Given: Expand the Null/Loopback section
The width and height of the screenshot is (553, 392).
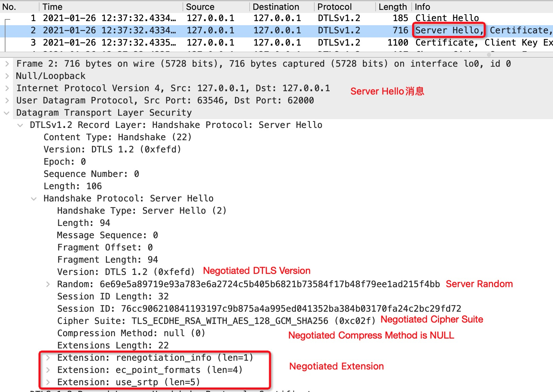Looking at the screenshot, I should 7,76.
